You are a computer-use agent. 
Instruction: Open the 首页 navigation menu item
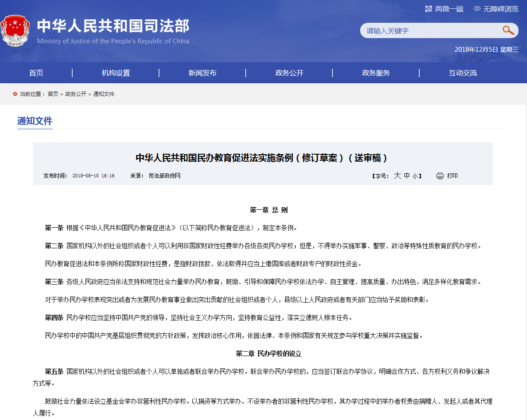point(36,73)
